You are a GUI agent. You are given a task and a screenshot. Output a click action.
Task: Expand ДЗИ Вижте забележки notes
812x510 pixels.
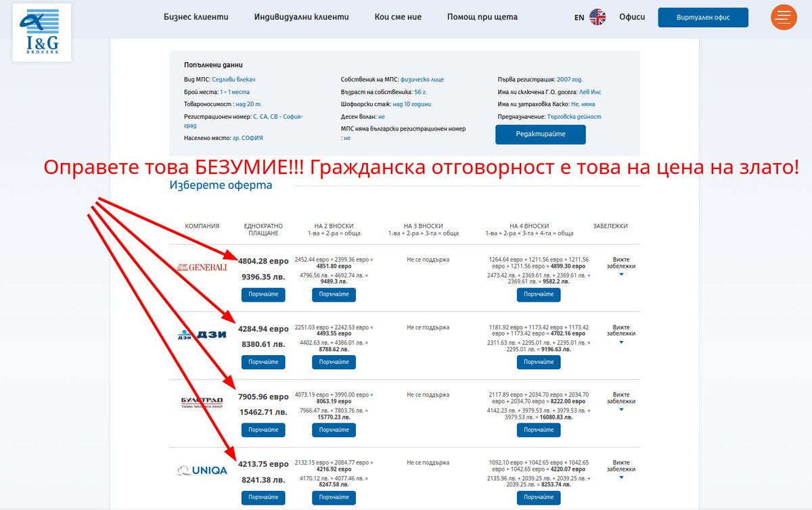pyautogui.click(x=621, y=333)
